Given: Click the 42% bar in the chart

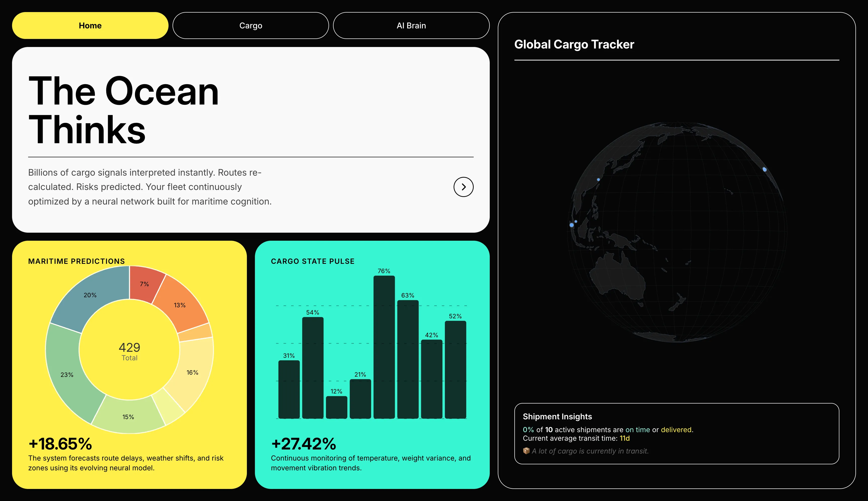Looking at the screenshot, I should (x=431, y=379).
